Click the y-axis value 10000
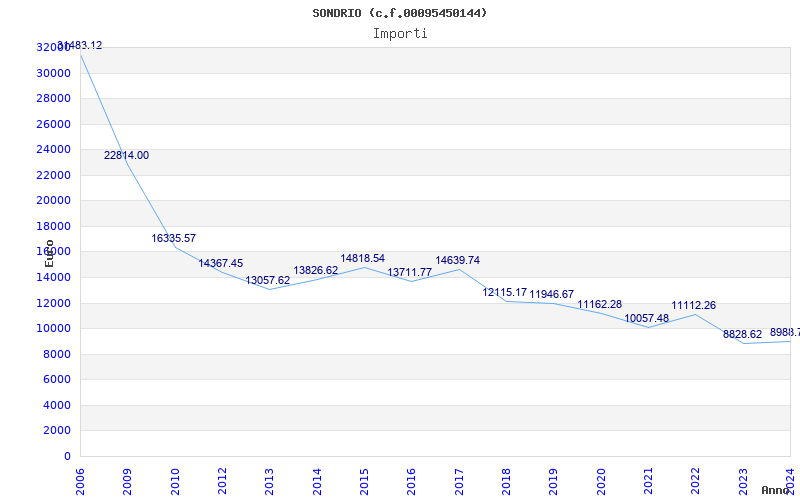 point(54,329)
